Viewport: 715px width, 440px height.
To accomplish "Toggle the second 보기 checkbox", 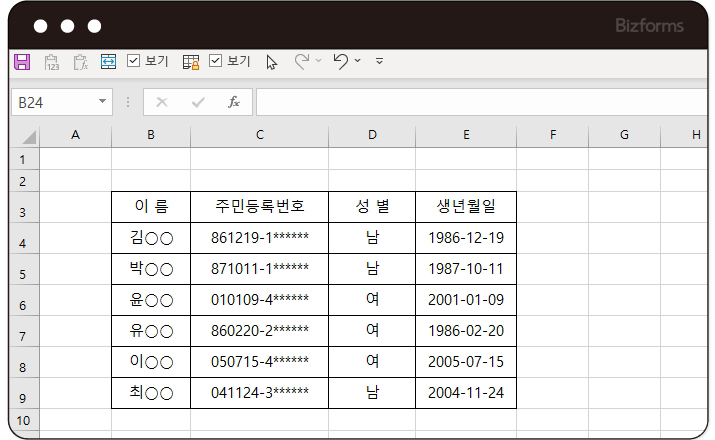I will 215,62.
